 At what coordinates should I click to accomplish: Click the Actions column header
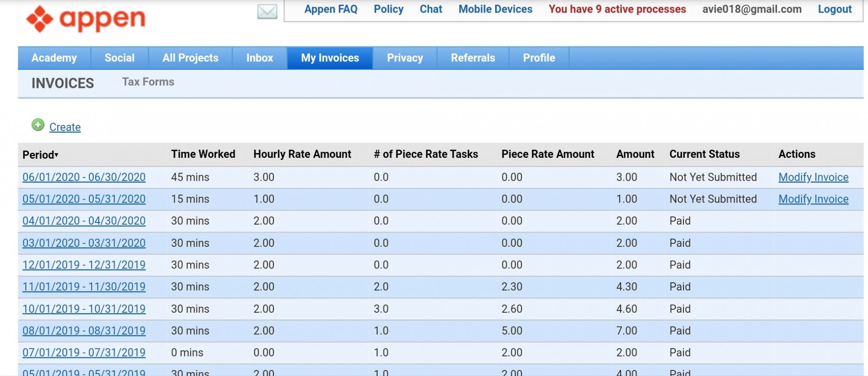(x=797, y=154)
